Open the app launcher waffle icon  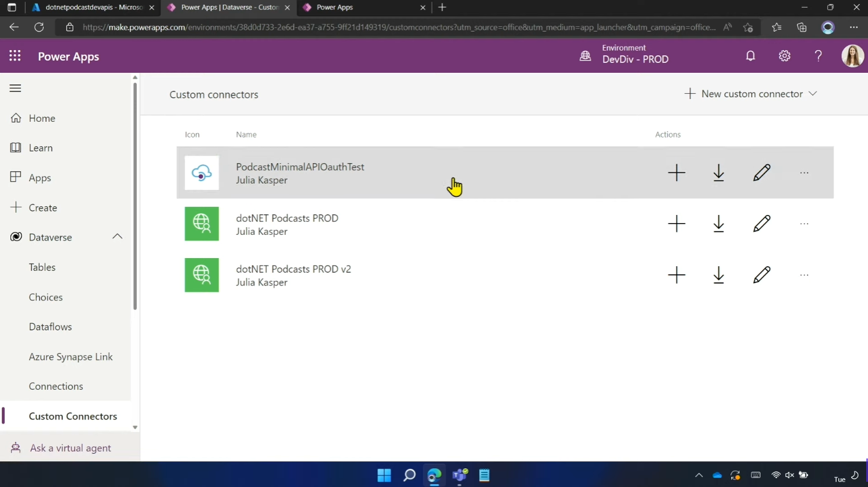pos(15,56)
